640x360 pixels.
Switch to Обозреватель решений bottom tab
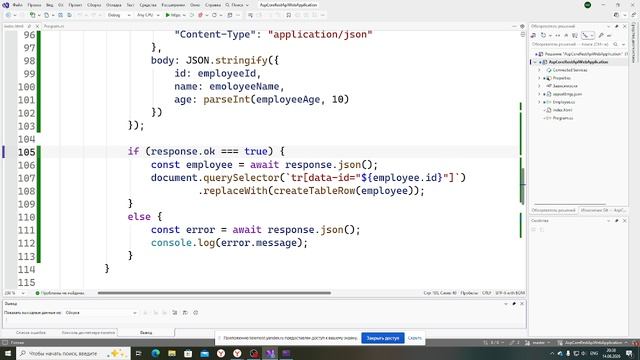pos(553,210)
